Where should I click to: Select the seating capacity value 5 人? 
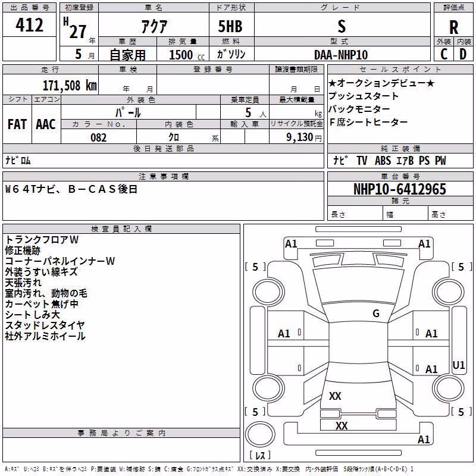256,112
